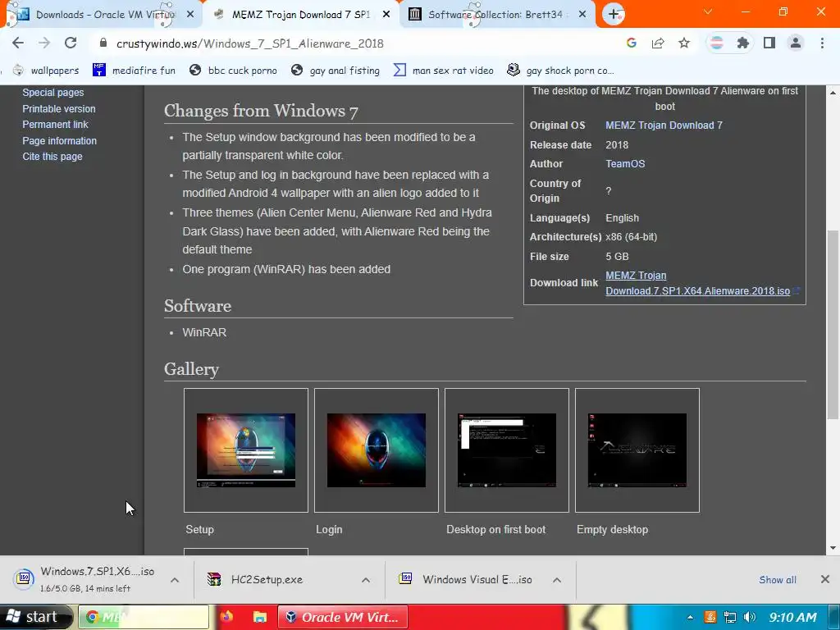Click the scrollbar down arrow

[833, 547]
